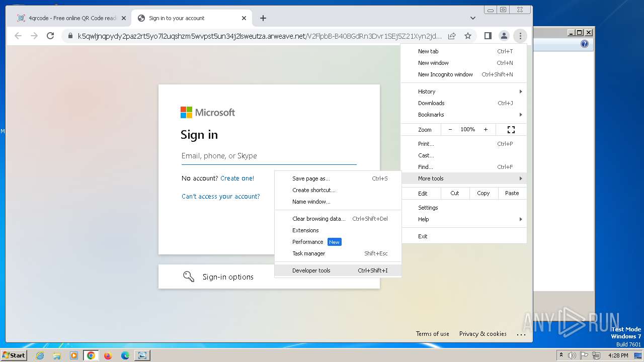Select New tab menu item
The image size is (644, 362).
tap(464, 51)
